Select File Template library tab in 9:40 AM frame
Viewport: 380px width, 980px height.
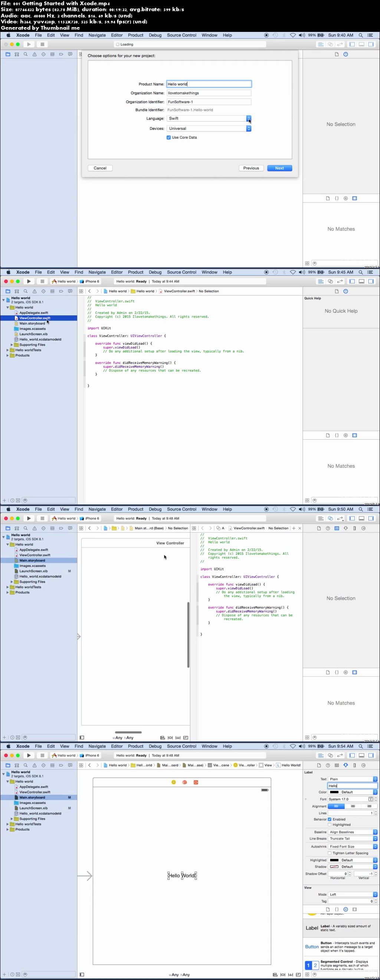328,198
